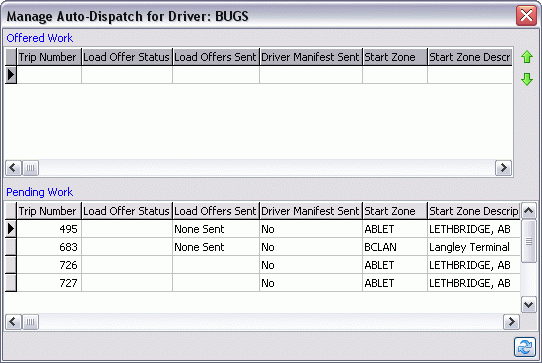
Task: Click Offered Work Load Offer Status header
Action: click(x=127, y=57)
